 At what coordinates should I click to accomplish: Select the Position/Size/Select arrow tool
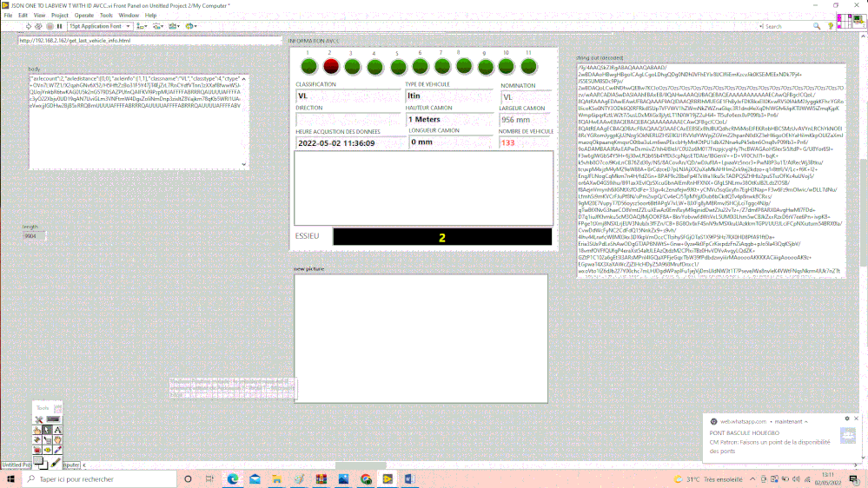pos(47,430)
